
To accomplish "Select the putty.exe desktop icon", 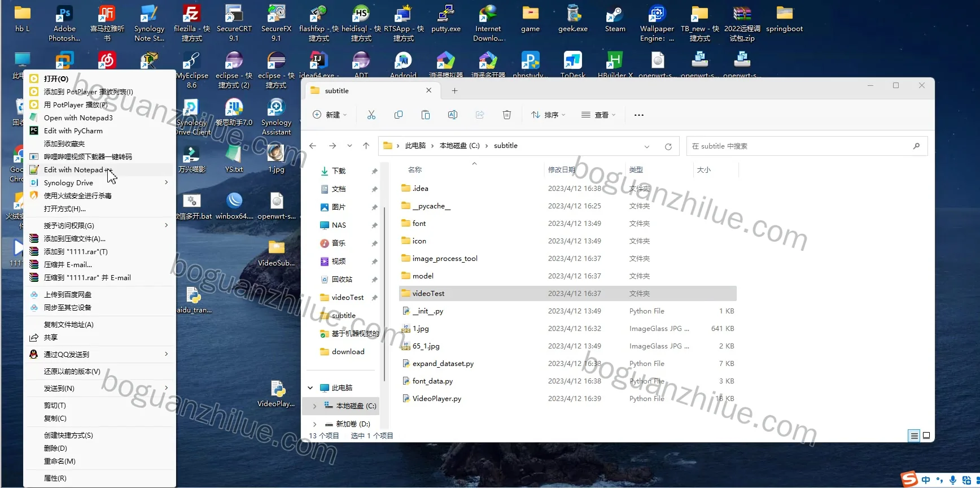I will (446, 20).
